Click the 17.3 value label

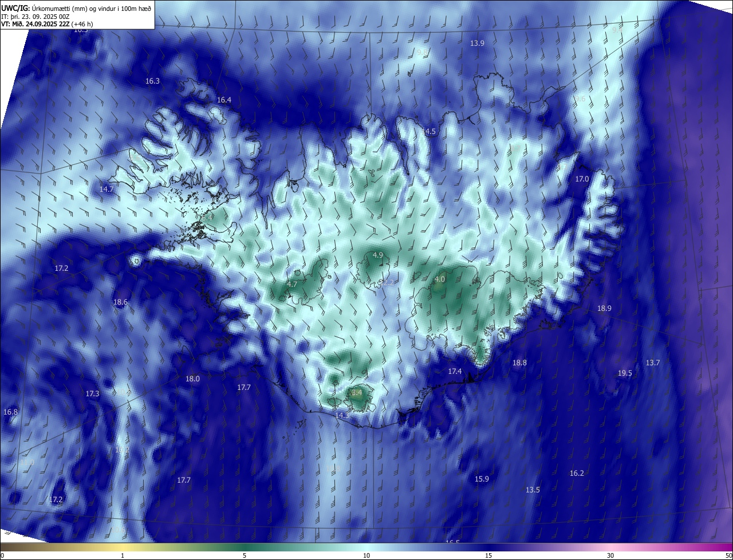(x=92, y=394)
